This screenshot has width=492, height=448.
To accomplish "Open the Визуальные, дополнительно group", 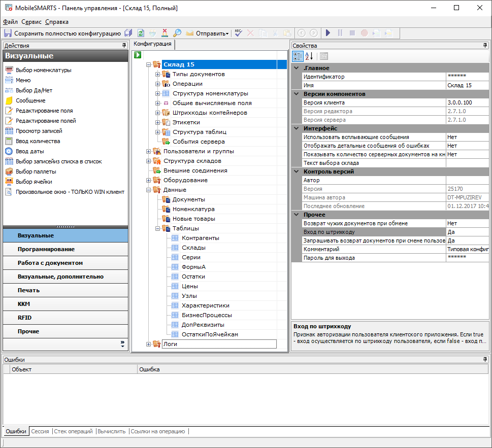I will pos(65,277).
